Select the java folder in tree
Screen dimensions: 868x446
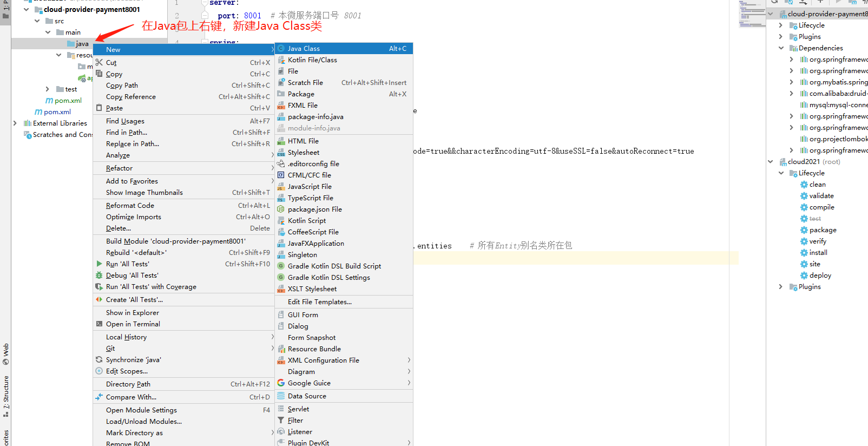pyautogui.click(x=78, y=44)
